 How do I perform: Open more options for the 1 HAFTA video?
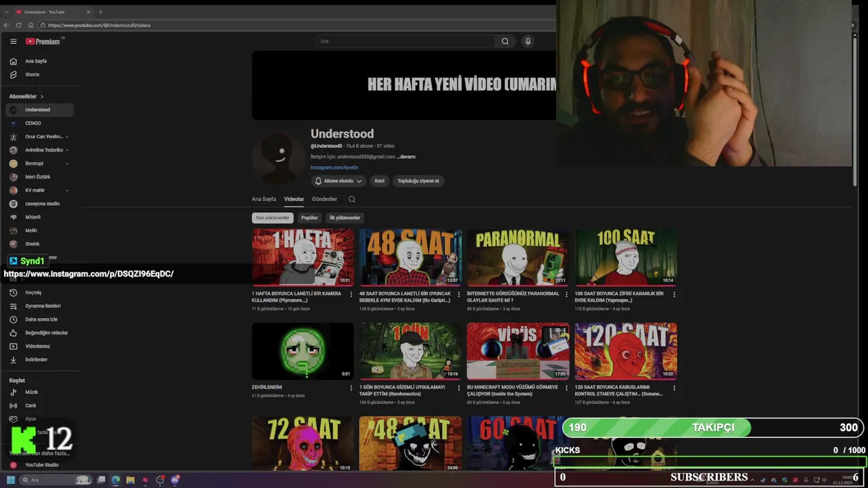coord(351,294)
